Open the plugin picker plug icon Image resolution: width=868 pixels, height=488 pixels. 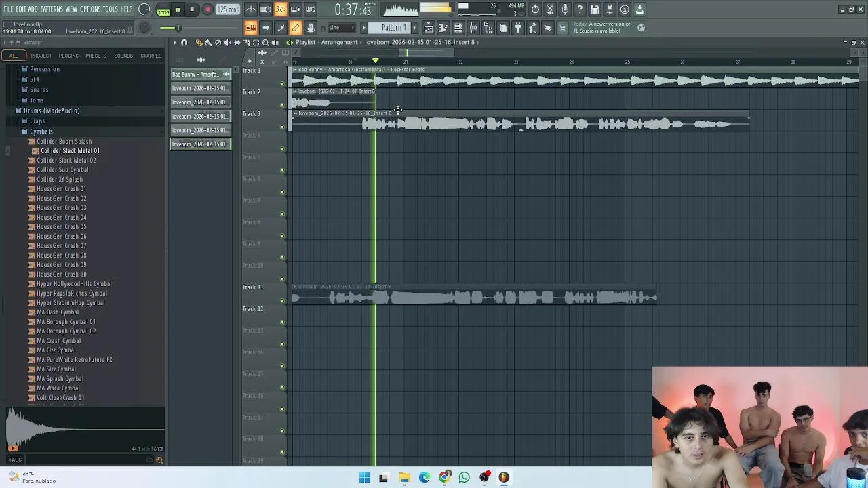[x=517, y=28]
